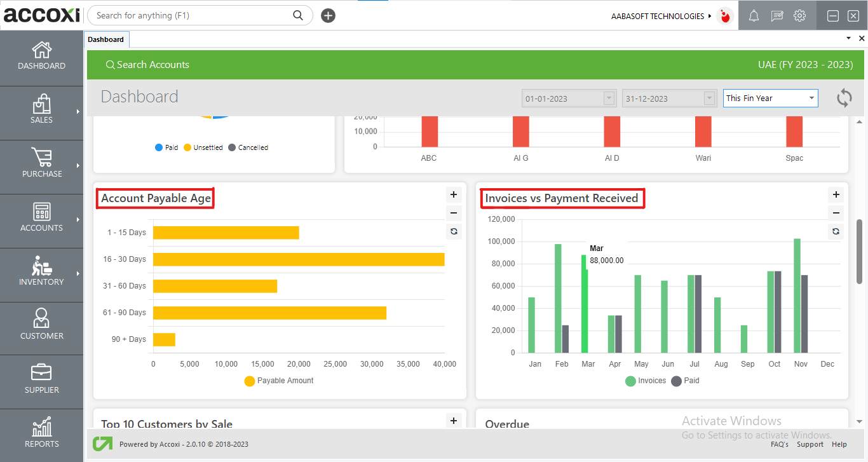Click the notifications bell icon

click(x=754, y=16)
